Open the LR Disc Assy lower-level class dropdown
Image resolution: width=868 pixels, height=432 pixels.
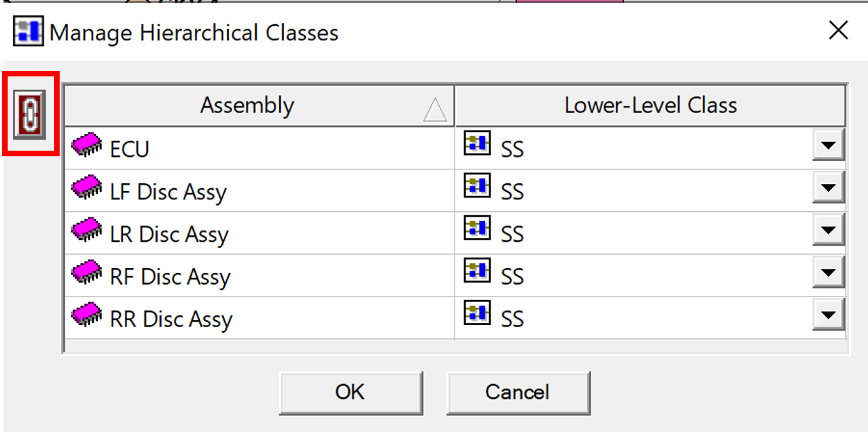[x=828, y=231]
